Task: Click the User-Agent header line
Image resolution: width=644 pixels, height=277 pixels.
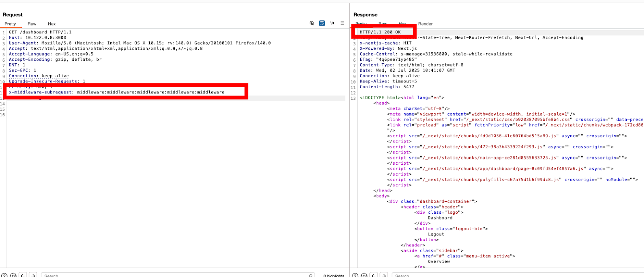Action: (140, 43)
